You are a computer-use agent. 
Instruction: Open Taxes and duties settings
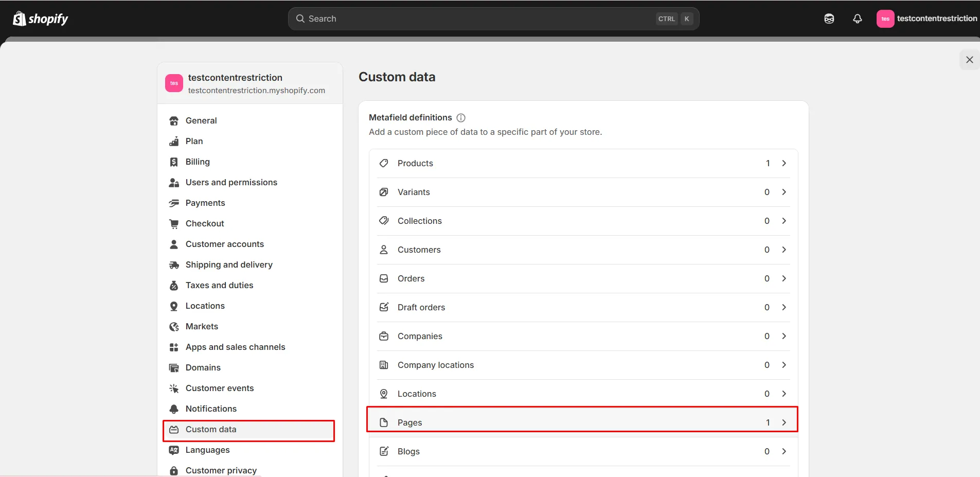[x=250, y=285]
